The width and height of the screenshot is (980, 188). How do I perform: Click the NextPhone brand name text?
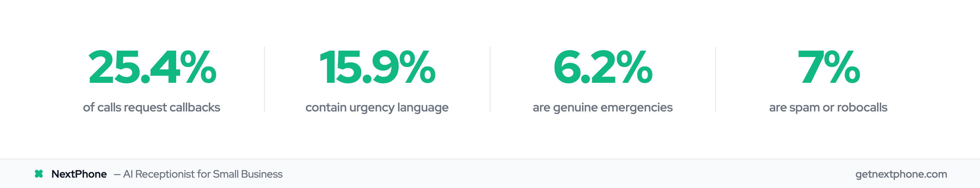tap(79, 174)
